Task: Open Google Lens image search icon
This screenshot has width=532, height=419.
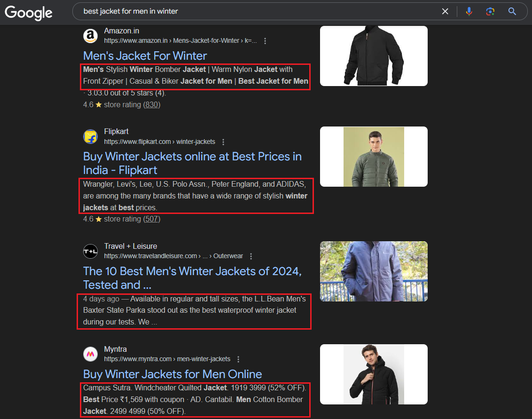Action: pos(490,12)
